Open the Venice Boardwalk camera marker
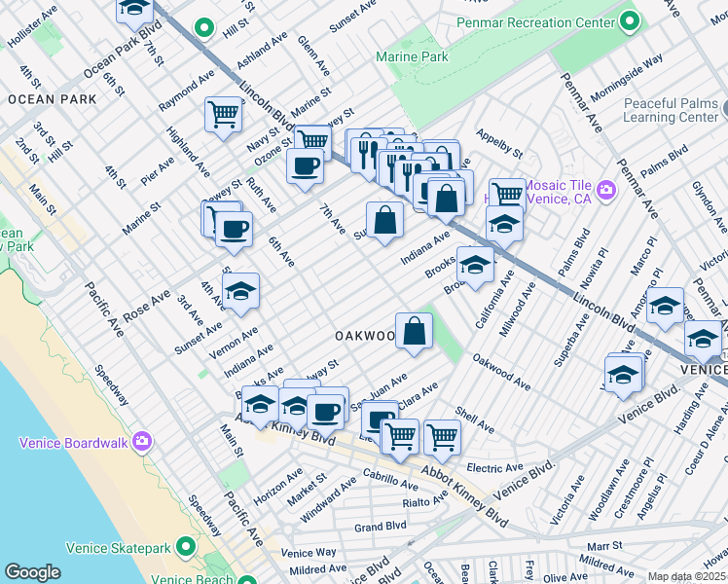Viewport: 728px width, 584px height. pyautogui.click(x=142, y=443)
